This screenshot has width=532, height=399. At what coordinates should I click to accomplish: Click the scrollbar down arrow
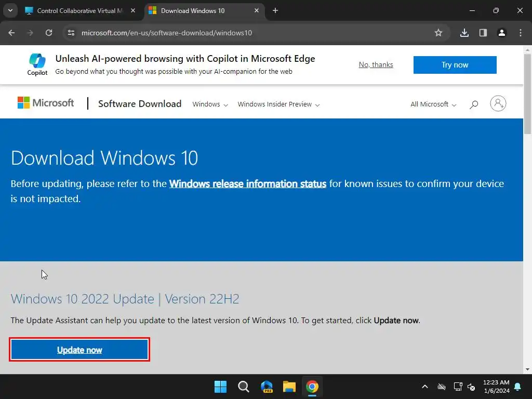(x=528, y=369)
